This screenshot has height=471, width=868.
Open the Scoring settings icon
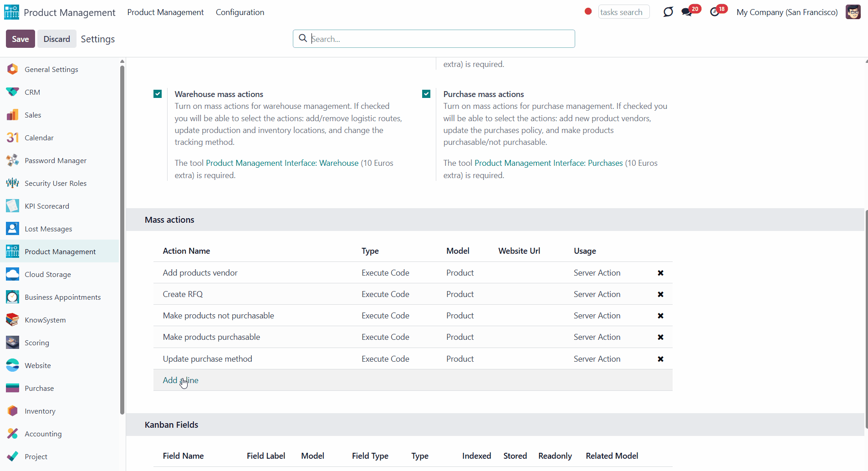(x=13, y=343)
